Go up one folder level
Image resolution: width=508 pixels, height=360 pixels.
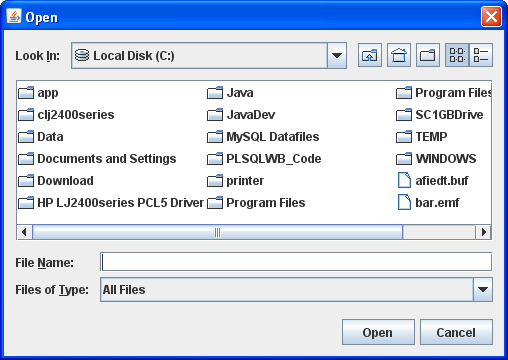[x=370, y=55]
